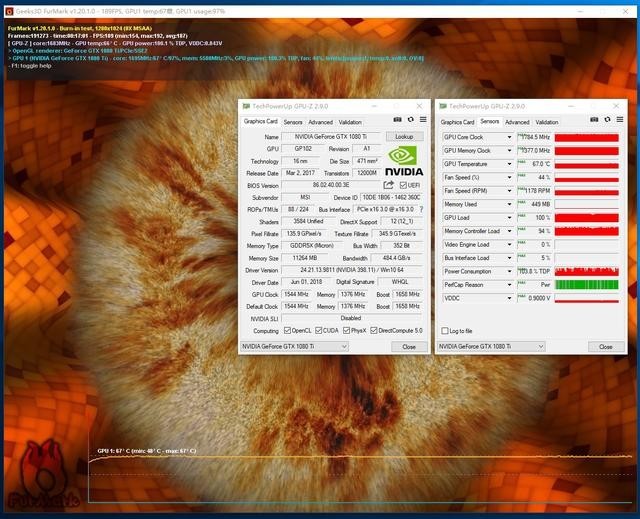Click refresh icon in Graphics Card window
Viewport: 640px width, 519px height.
[411, 120]
